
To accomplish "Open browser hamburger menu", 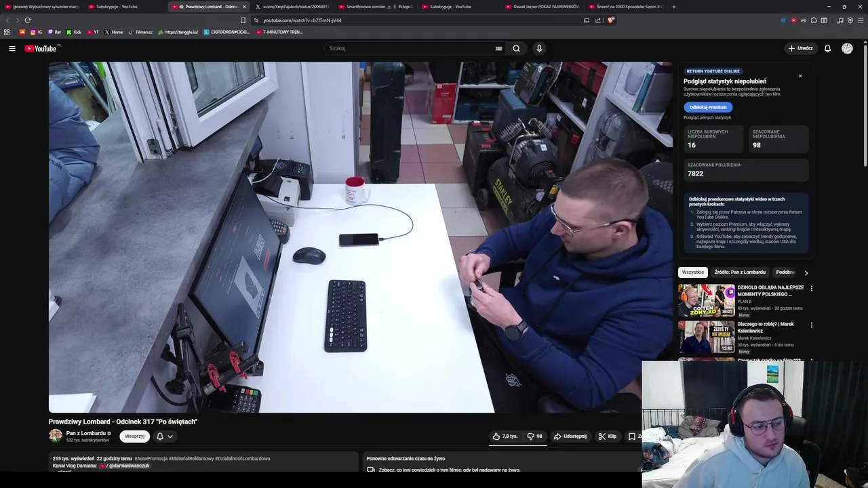I will click(861, 20).
